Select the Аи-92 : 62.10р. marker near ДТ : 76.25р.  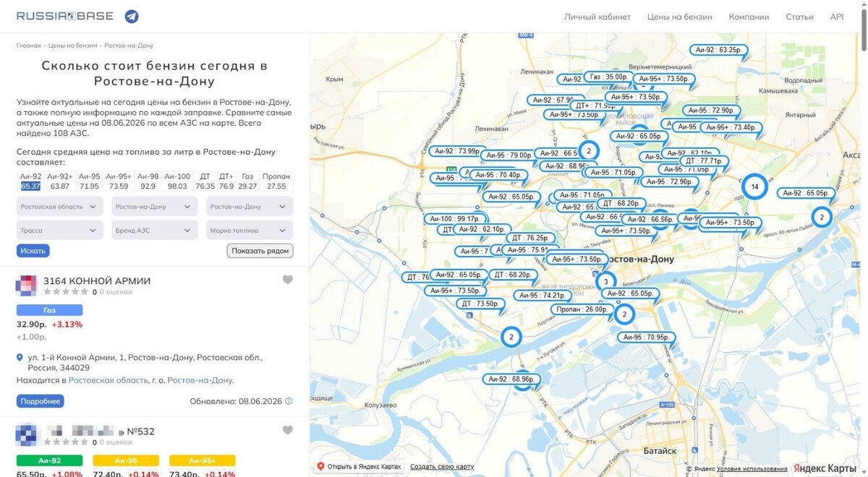click(x=482, y=229)
